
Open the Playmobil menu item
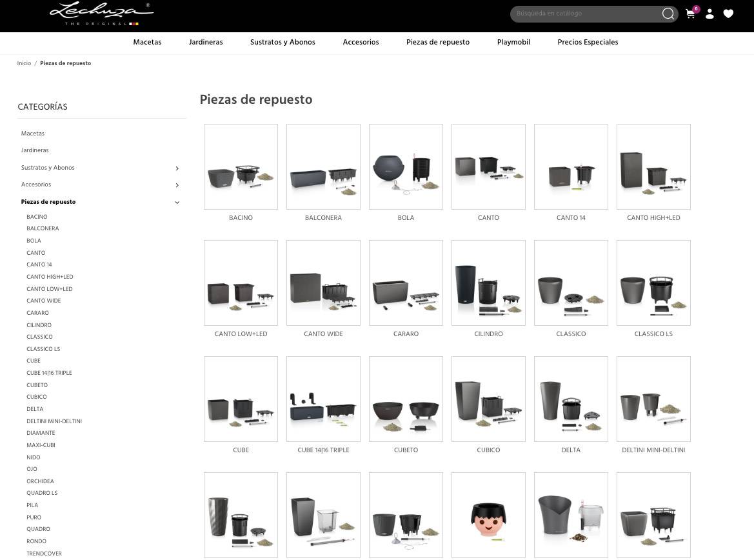click(513, 43)
